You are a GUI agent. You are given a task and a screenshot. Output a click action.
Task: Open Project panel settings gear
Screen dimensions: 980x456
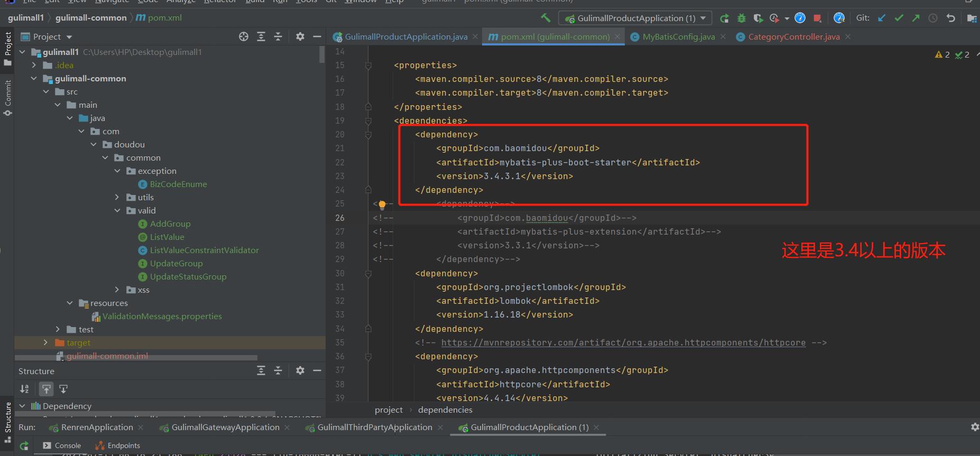(x=300, y=36)
